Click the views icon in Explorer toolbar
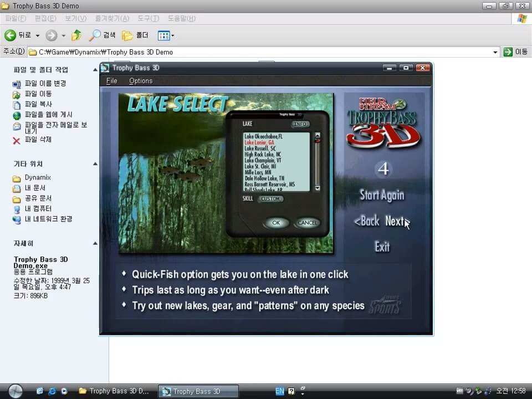 tap(164, 35)
